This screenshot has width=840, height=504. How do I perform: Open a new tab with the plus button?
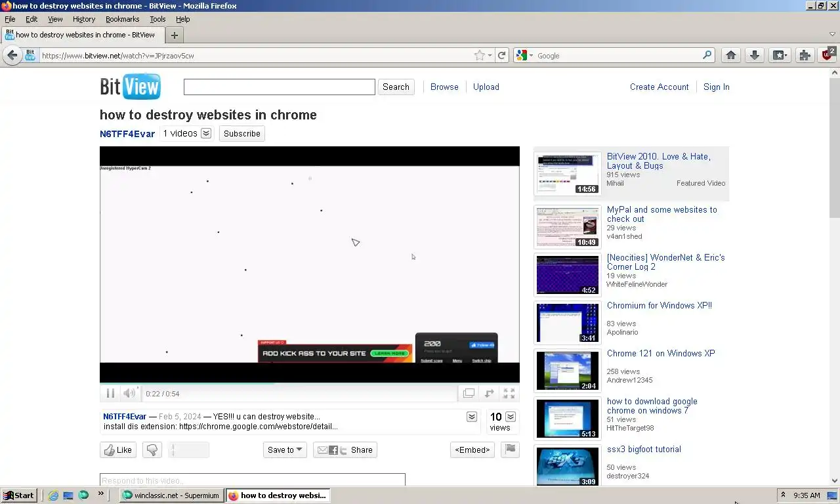[x=175, y=35]
